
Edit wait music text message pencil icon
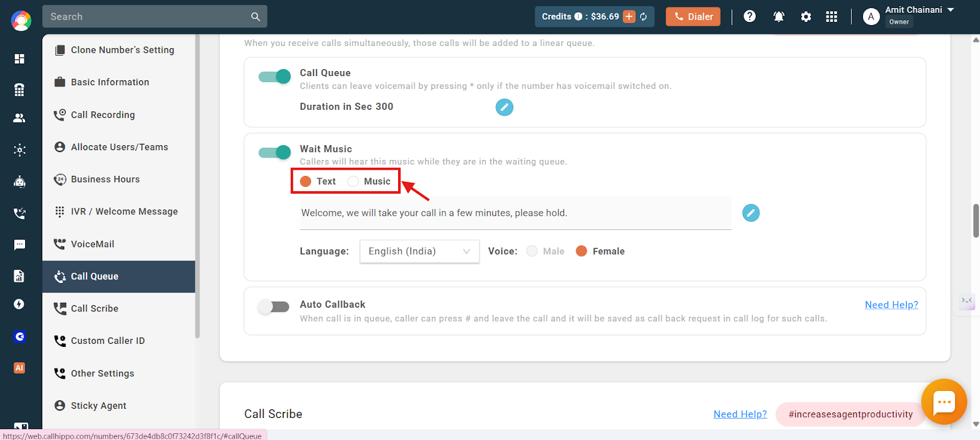tap(751, 213)
